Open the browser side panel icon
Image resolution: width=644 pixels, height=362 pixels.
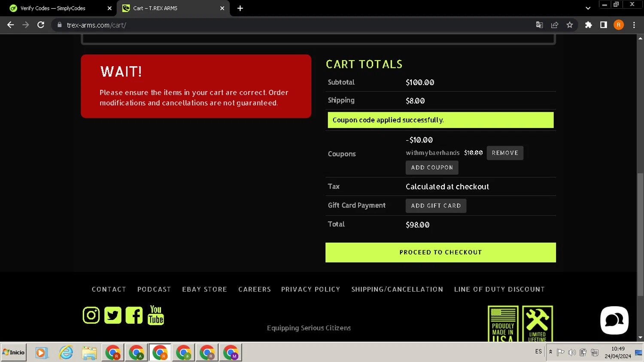point(604,25)
